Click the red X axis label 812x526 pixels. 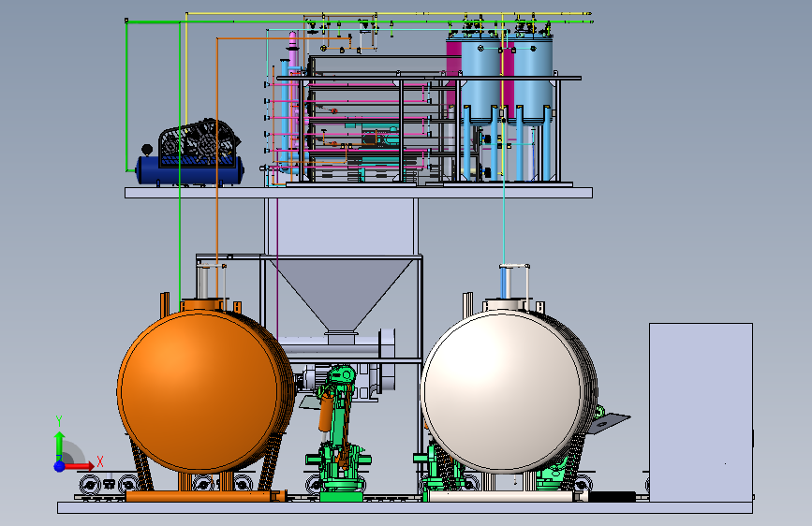[100, 461]
